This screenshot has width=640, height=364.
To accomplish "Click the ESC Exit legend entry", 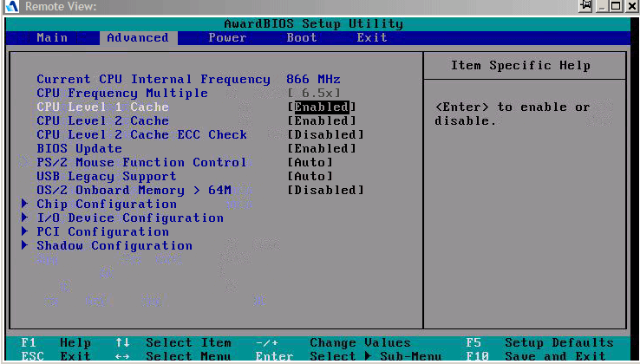I will [x=56, y=356].
